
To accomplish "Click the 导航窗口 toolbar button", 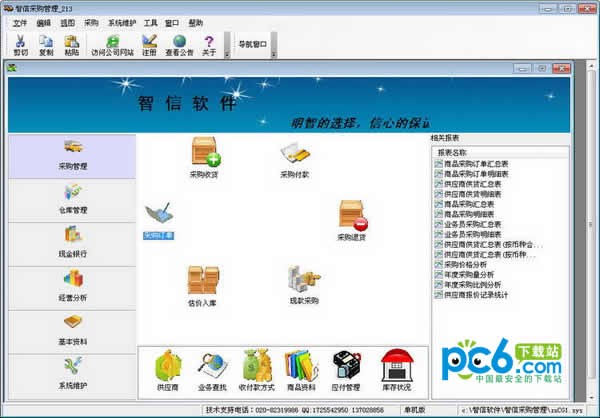I will [252, 44].
